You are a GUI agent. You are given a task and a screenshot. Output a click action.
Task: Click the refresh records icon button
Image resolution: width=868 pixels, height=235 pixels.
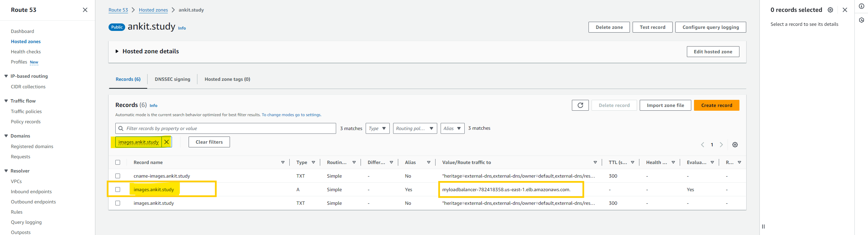click(x=580, y=105)
